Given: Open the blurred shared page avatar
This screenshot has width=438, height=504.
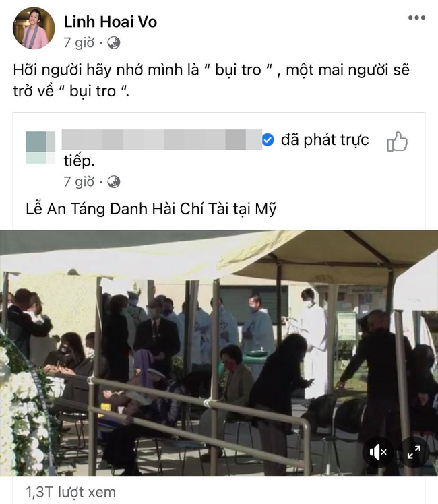Looking at the screenshot, I should (x=40, y=148).
